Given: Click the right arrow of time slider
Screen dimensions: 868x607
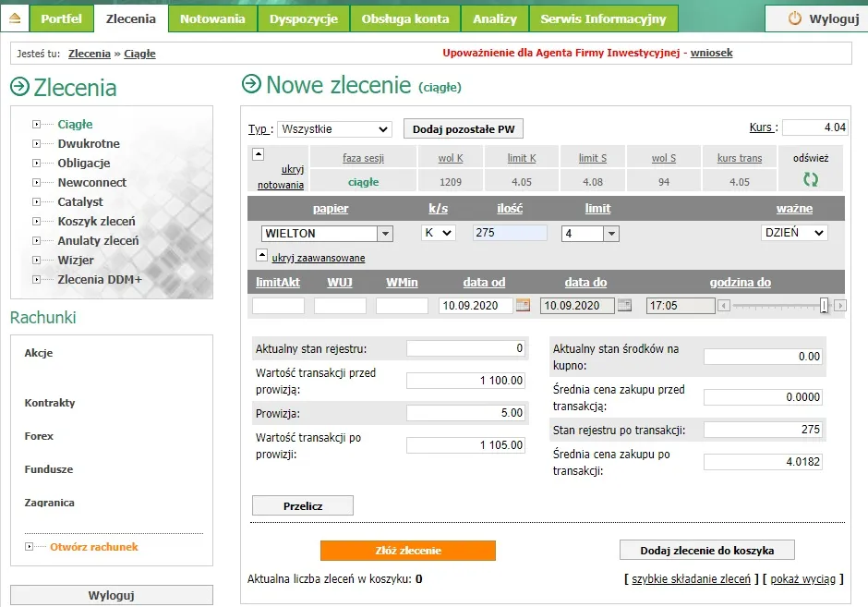Looking at the screenshot, I should pyautogui.click(x=839, y=305).
